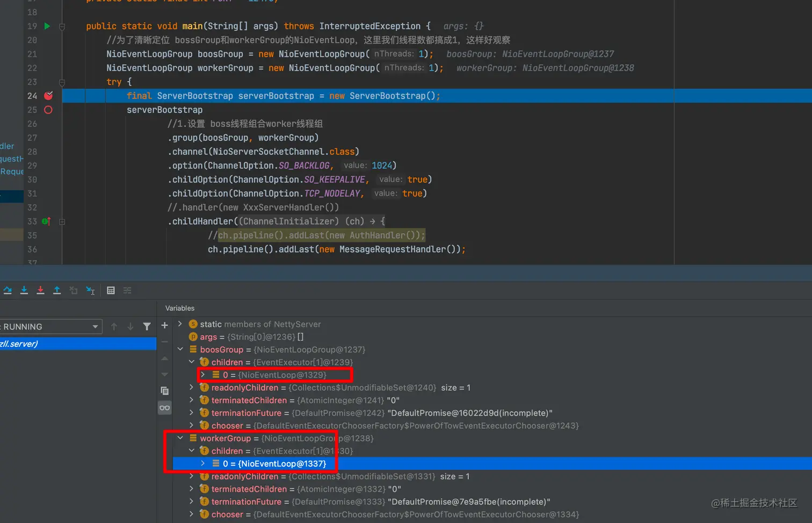Add a new watch with the plus icon

coord(165,325)
